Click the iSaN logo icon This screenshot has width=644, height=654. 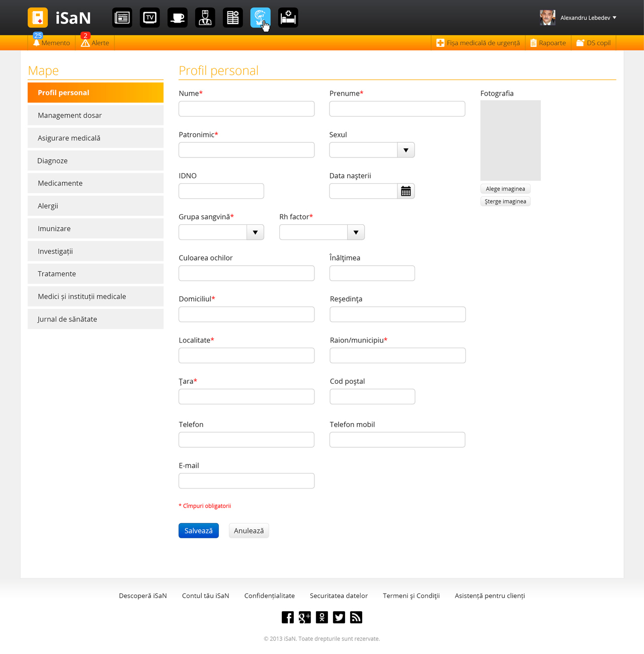(x=38, y=18)
